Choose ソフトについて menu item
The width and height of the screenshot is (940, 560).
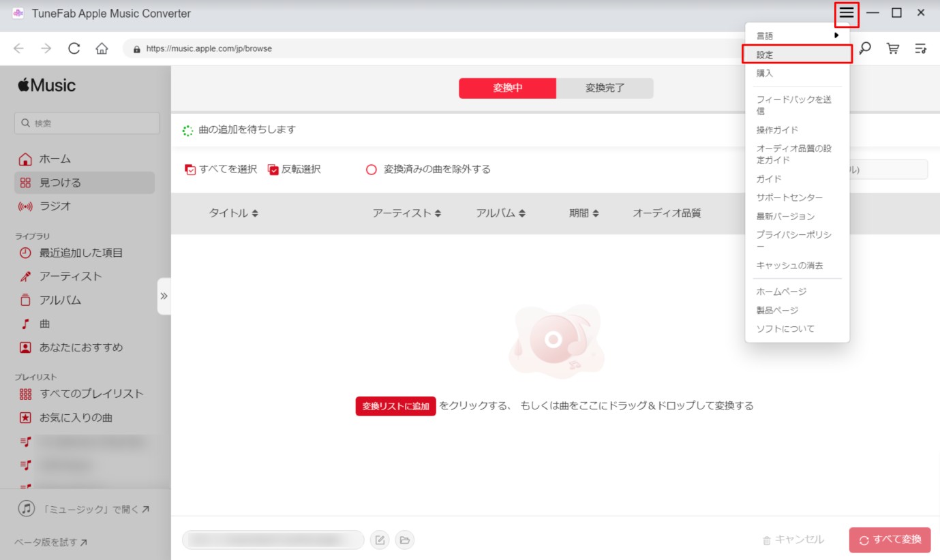click(797, 328)
